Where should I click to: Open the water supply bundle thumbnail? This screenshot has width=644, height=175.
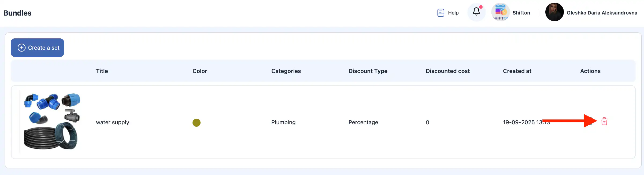[x=51, y=122]
